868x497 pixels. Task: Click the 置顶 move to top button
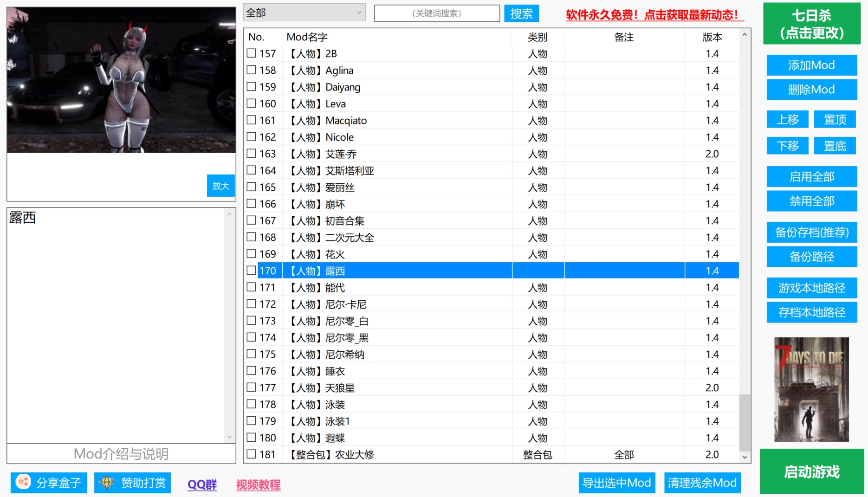(x=835, y=120)
